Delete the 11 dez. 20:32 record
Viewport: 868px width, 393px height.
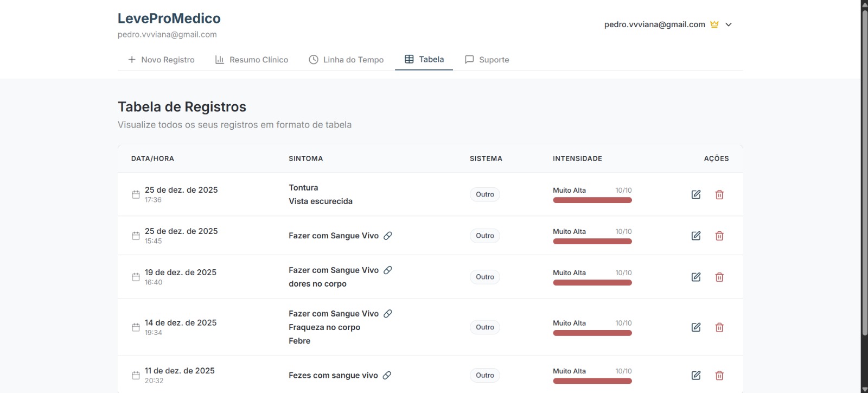point(719,375)
